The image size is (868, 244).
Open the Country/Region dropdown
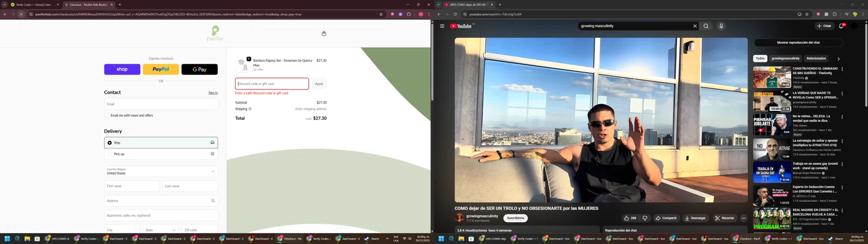161,171
